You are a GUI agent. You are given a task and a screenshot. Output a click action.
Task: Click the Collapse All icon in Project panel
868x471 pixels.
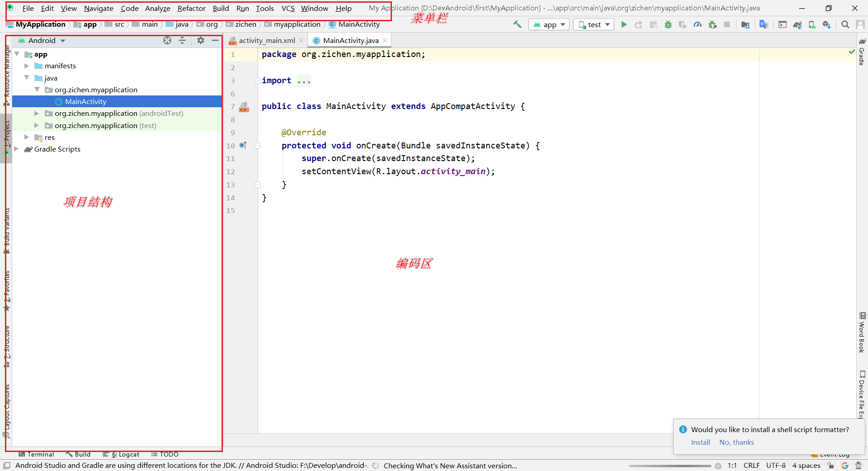pos(182,40)
